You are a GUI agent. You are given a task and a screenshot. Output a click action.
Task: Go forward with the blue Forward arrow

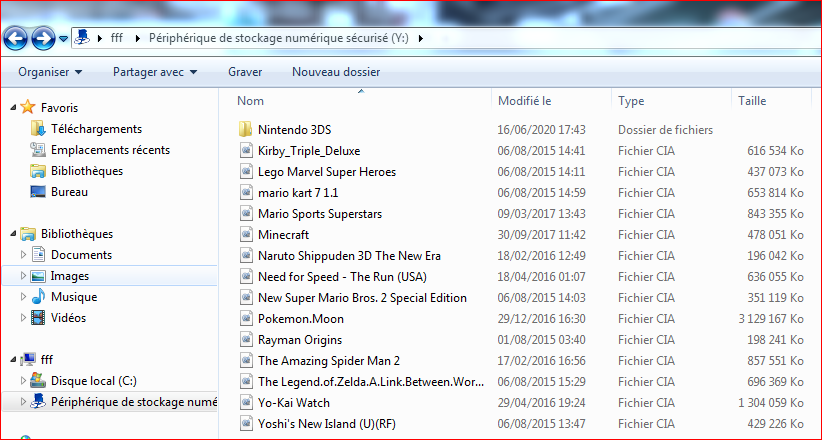43,39
